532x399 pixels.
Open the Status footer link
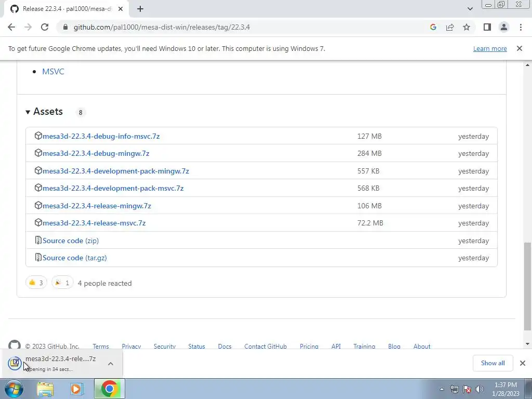coord(197,347)
